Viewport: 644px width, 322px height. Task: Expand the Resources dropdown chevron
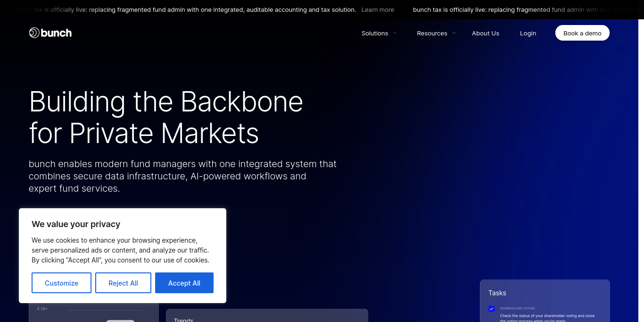pos(454,33)
